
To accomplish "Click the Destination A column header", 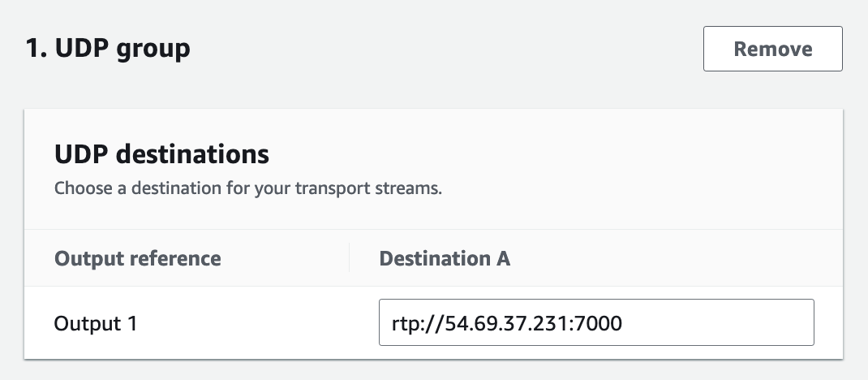I will [x=444, y=259].
